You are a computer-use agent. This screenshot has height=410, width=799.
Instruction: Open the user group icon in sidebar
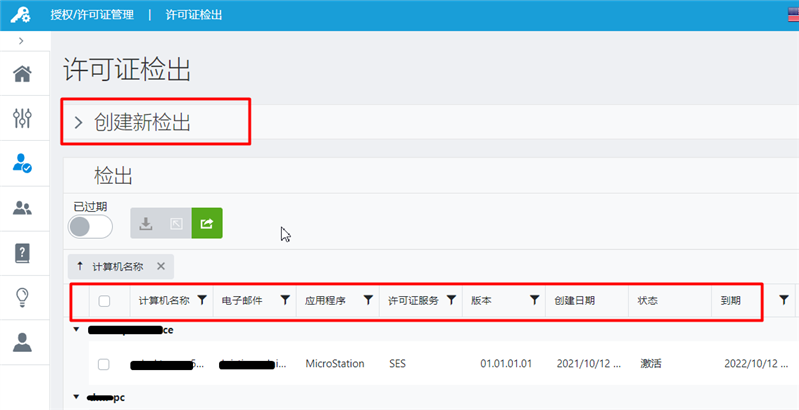tap(22, 208)
